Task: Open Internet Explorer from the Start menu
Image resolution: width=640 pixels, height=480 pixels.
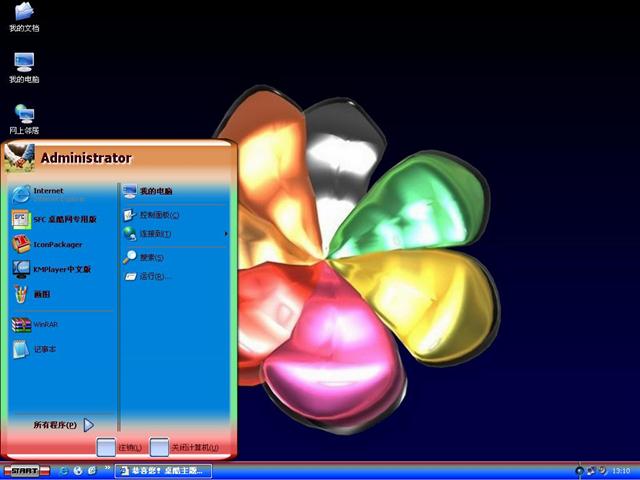Action: [x=50, y=193]
